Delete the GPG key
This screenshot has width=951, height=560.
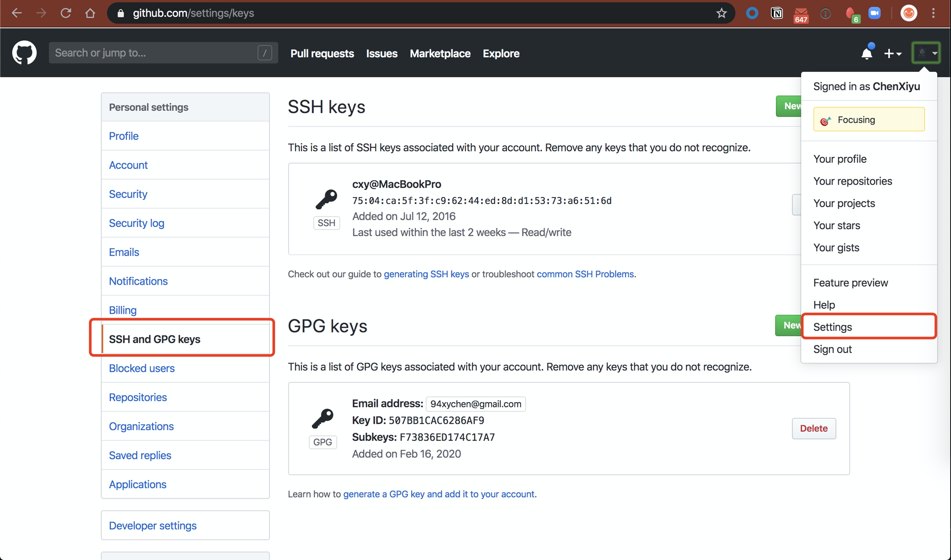[x=814, y=428]
